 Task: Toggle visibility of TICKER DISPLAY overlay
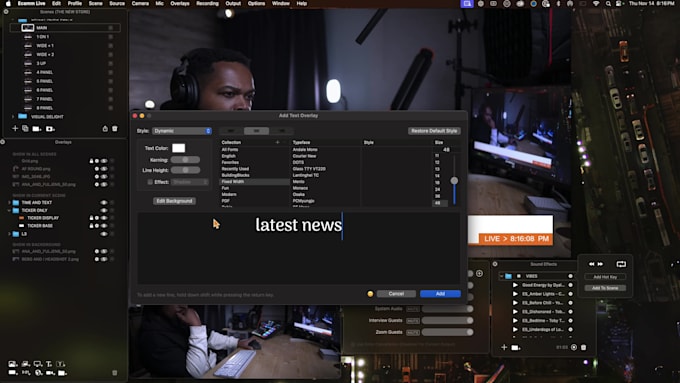pos(104,218)
